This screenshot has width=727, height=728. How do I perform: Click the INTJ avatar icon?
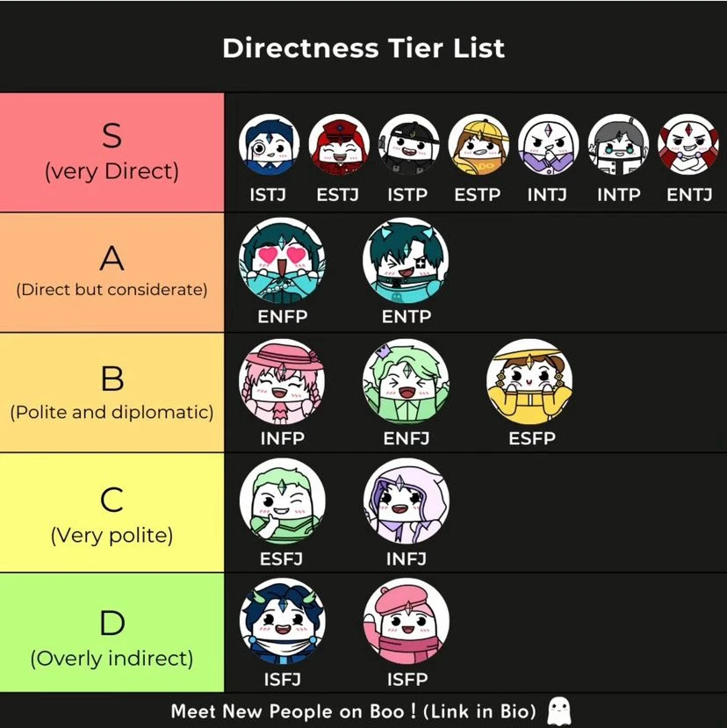click(547, 146)
